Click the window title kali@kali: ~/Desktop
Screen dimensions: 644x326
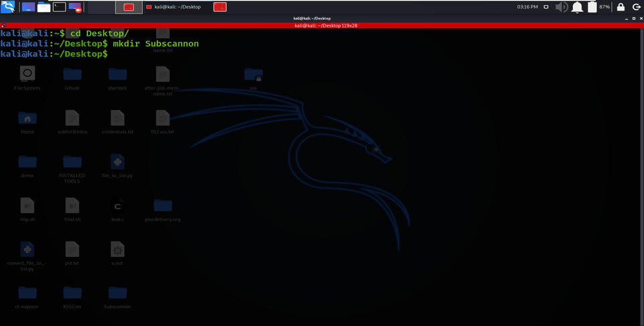(x=312, y=18)
